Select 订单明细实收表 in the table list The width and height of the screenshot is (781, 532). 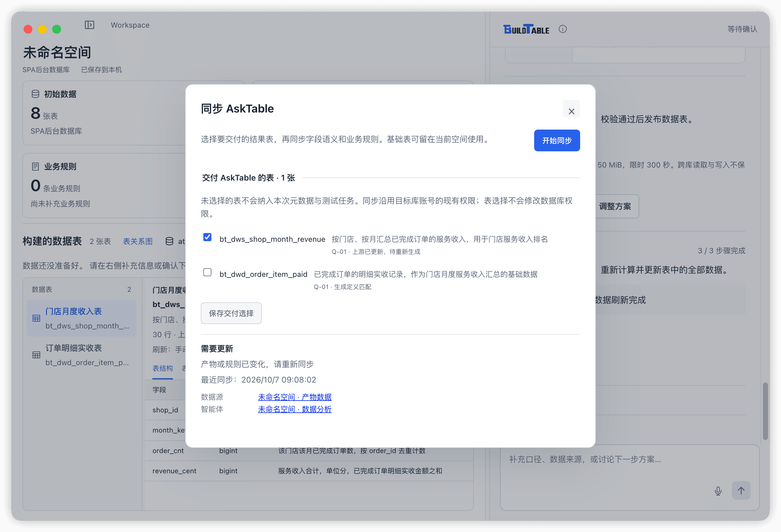pyautogui.click(x=81, y=355)
